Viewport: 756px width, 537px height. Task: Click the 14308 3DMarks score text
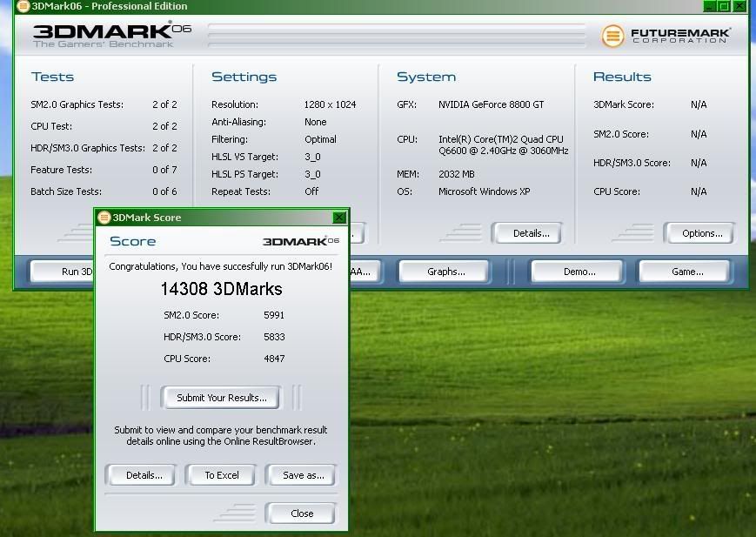tap(221, 289)
